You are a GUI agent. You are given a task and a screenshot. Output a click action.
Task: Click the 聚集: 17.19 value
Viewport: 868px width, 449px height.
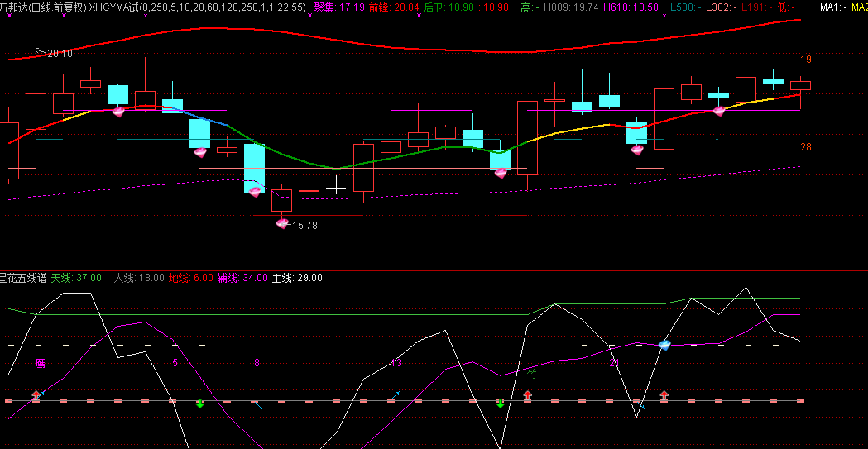(x=339, y=7)
